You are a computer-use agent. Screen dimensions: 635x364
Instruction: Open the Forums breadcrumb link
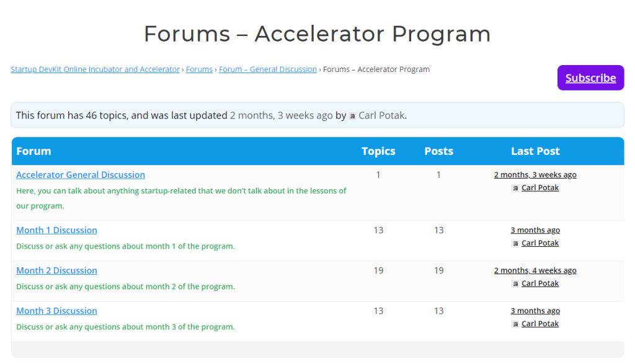pos(199,69)
